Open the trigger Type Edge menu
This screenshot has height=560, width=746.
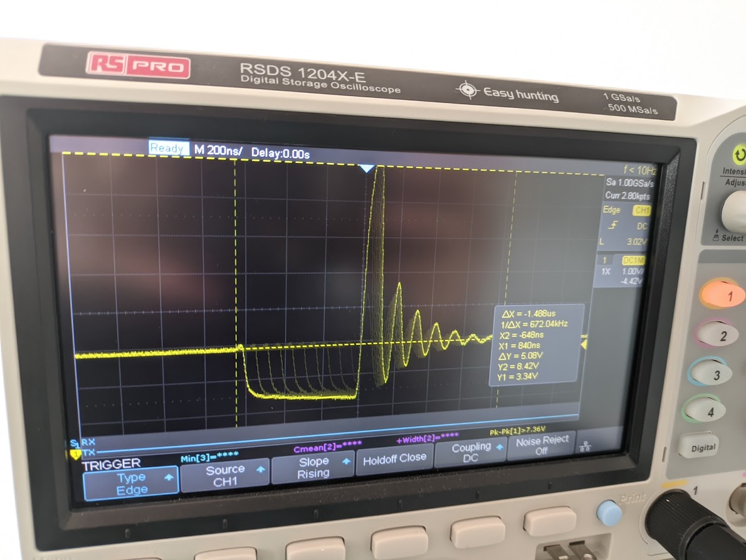pyautogui.click(x=131, y=483)
